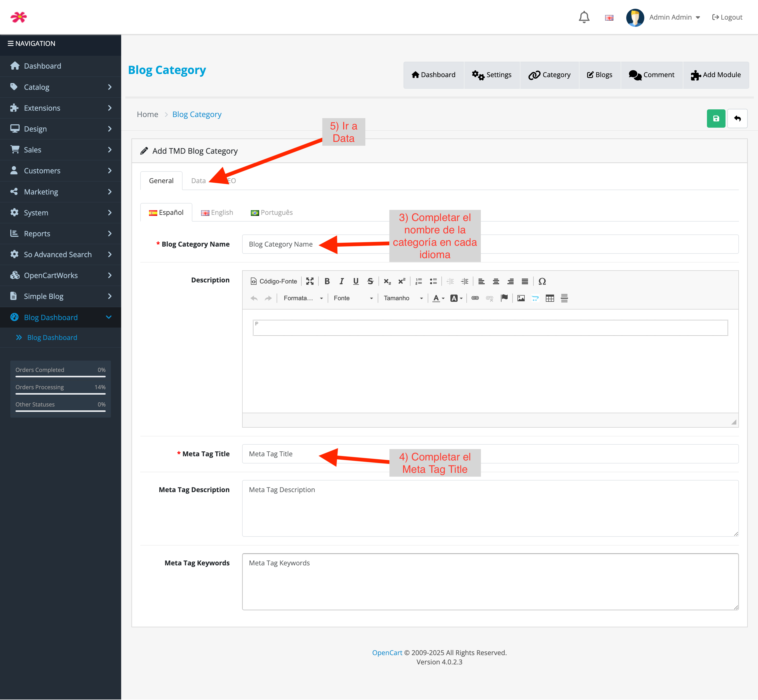Open the text color dropdown

point(439,298)
